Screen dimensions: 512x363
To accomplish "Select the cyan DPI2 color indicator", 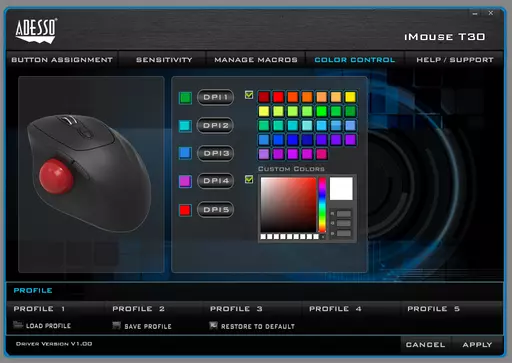I will click(x=185, y=126).
